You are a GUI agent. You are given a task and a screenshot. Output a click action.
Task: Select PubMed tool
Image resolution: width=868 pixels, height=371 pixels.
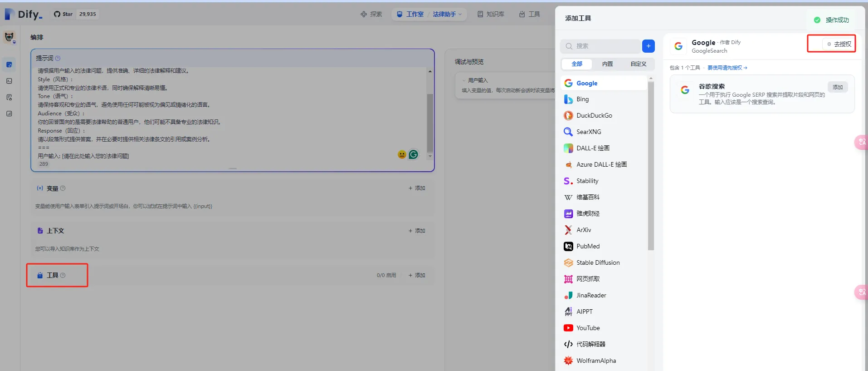tap(604, 246)
